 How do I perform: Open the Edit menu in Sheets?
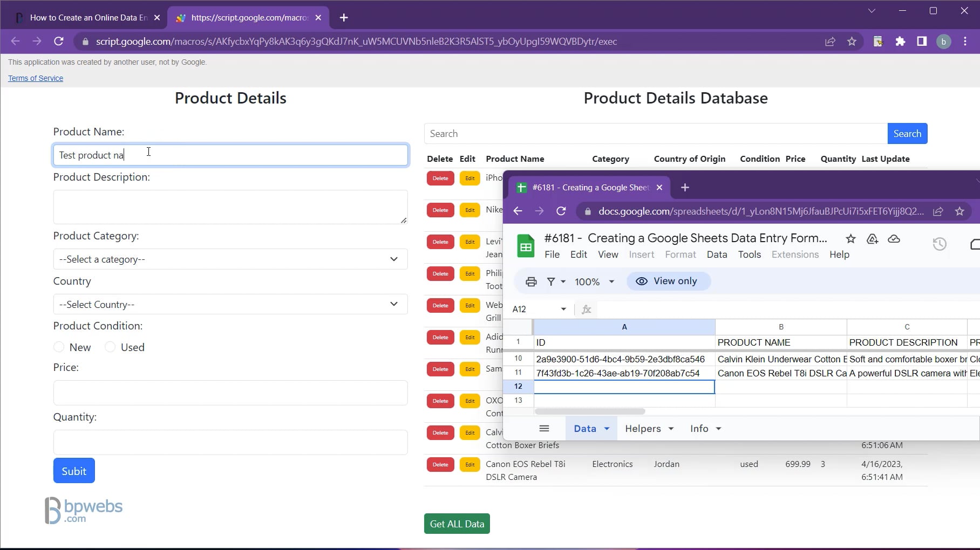tap(579, 255)
